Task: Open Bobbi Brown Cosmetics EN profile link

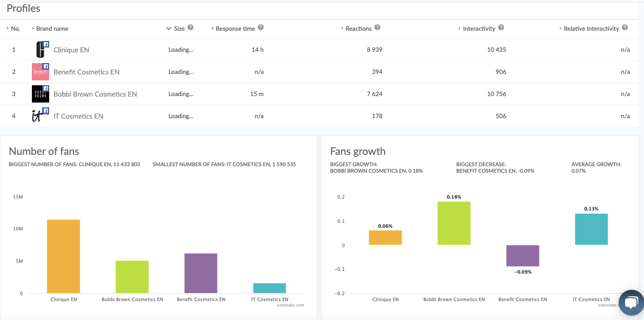Action: pos(95,94)
